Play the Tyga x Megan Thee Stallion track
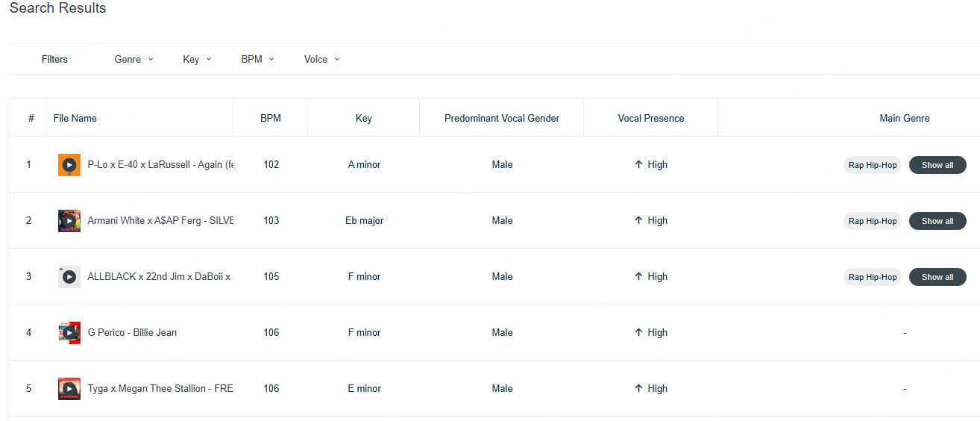This screenshot has width=980, height=421. (x=69, y=389)
